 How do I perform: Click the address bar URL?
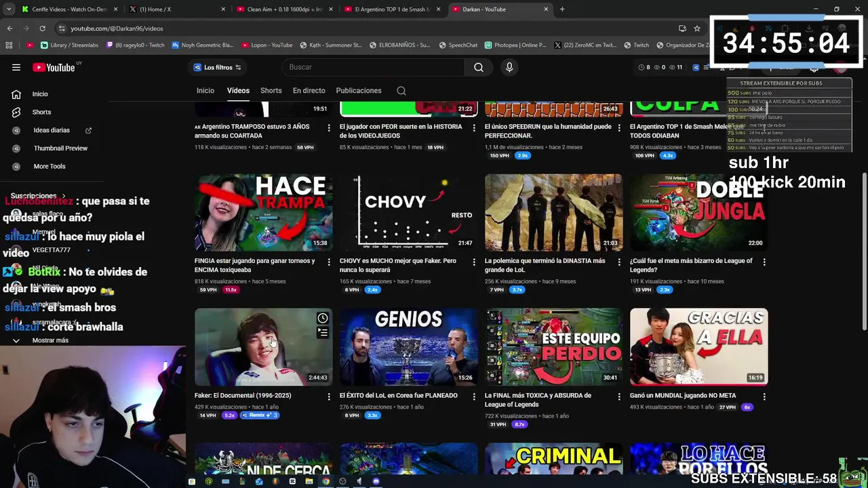[x=117, y=28]
